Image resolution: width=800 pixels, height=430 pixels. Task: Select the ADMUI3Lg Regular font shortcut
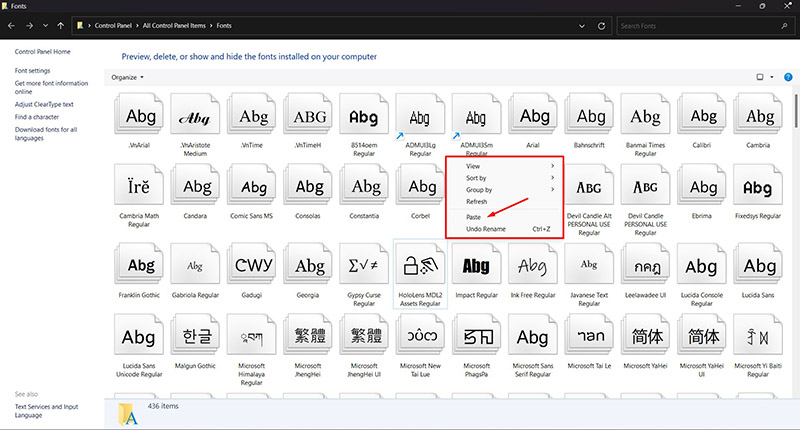pyautogui.click(x=420, y=114)
